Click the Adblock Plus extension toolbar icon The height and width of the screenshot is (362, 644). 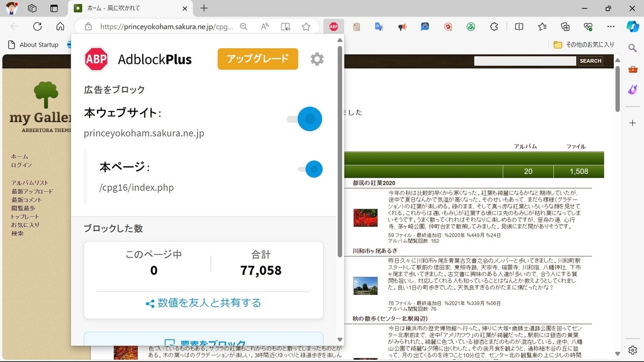tap(334, 26)
